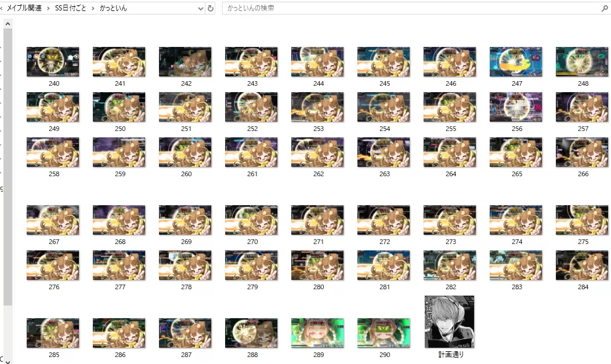
Task: Select screenshot thumbnail 285
Action: click(53, 333)
